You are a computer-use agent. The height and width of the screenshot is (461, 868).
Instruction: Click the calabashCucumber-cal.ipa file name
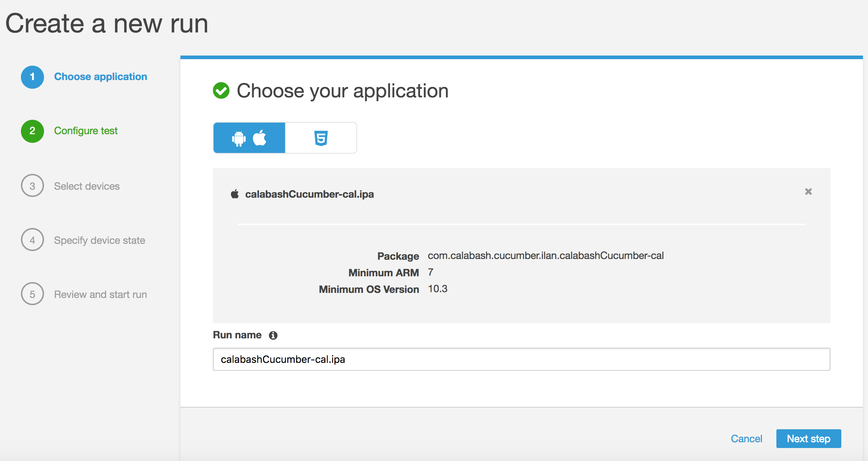(x=310, y=194)
